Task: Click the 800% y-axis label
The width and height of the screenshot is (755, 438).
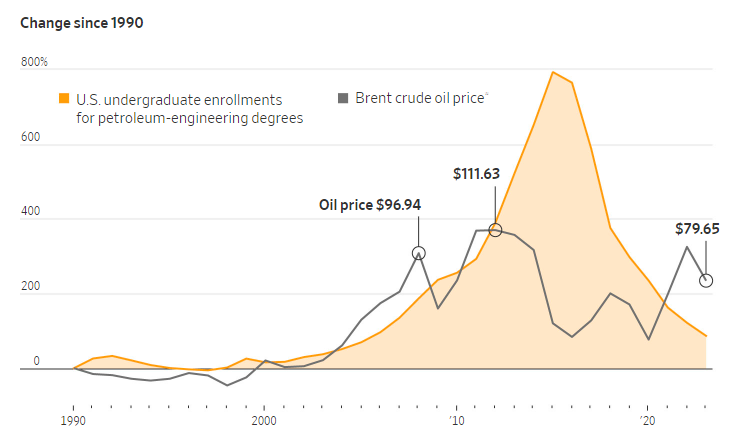Action: [x=34, y=62]
